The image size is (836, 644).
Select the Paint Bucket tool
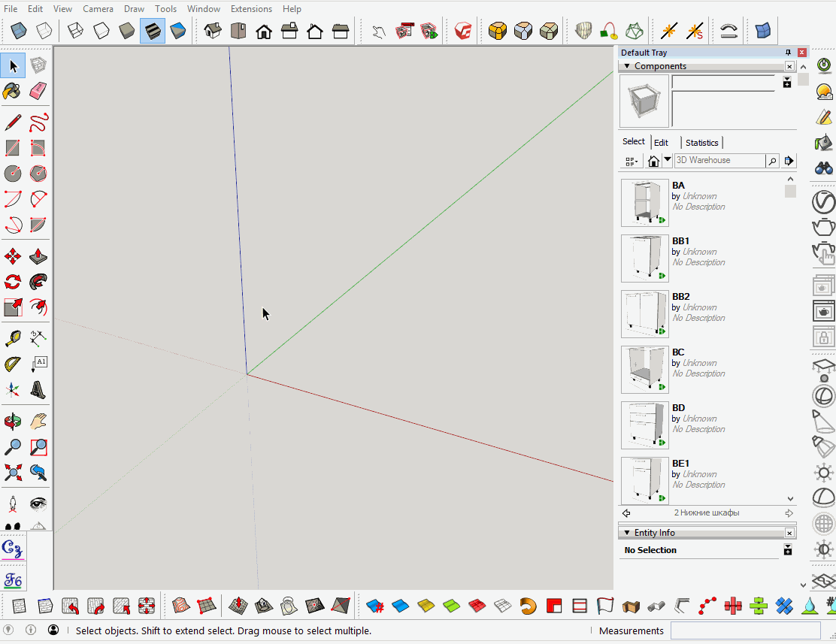click(12, 90)
